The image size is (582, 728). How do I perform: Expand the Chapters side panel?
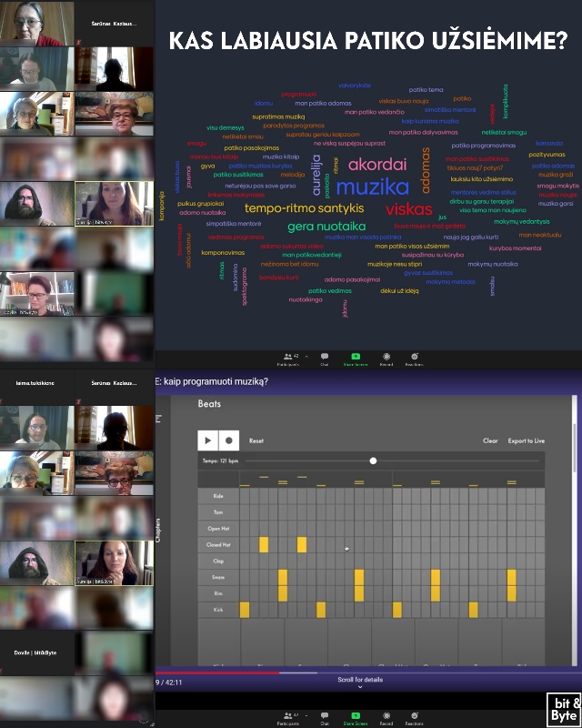158,530
